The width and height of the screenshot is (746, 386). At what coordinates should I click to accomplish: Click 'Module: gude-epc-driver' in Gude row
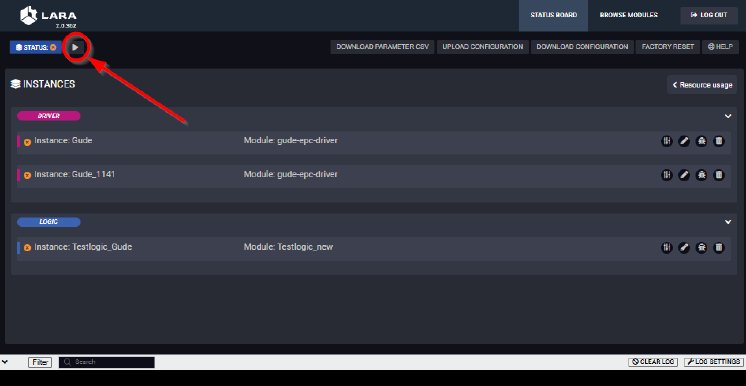pos(291,140)
